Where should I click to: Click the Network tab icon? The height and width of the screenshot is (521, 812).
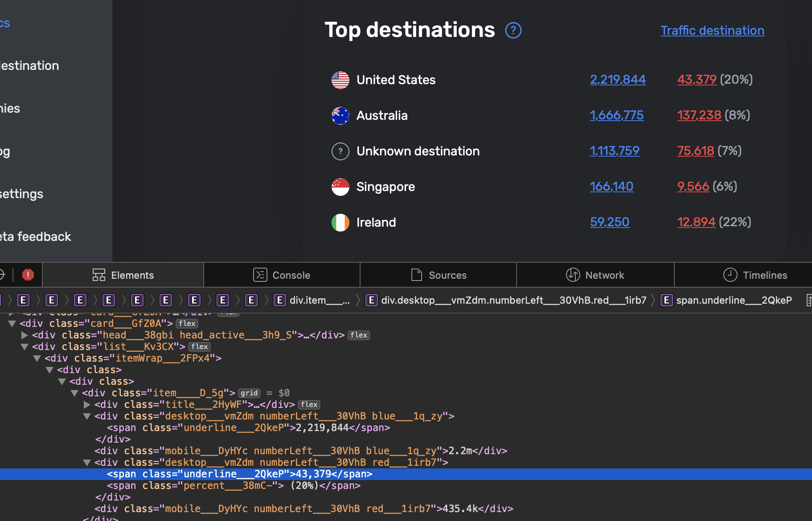click(573, 275)
